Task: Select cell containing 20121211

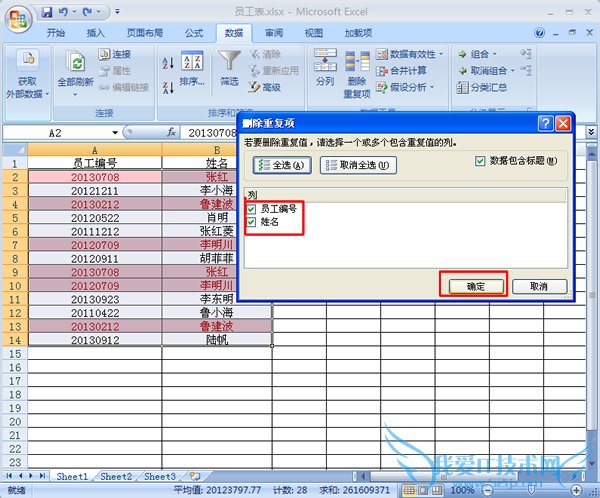Action: (x=95, y=191)
